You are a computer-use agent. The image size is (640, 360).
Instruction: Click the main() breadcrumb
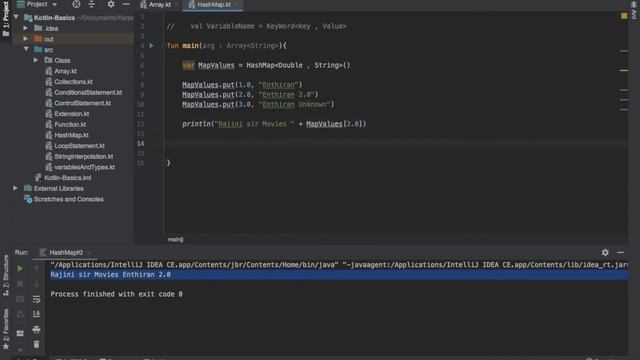coord(176,240)
